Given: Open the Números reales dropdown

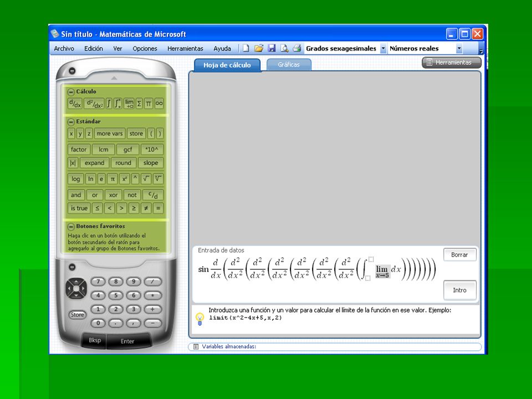Looking at the screenshot, I should 459,49.
